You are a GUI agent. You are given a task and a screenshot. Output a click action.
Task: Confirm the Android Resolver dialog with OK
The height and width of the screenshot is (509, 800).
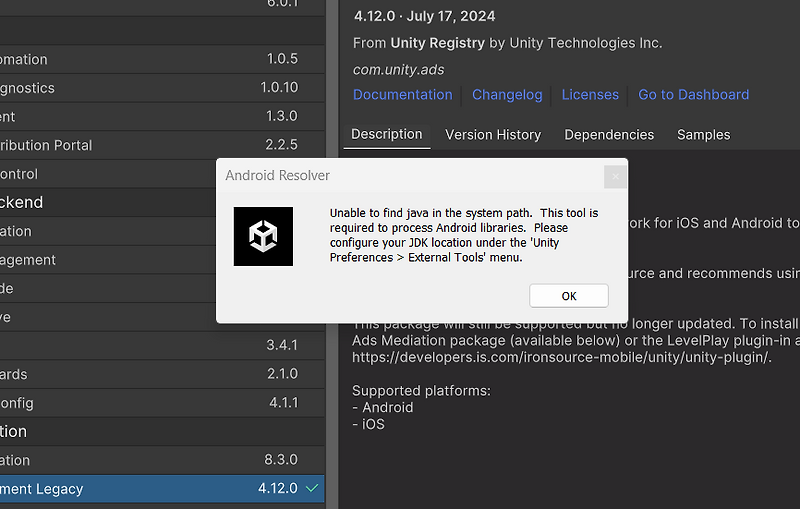click(568, 296)
